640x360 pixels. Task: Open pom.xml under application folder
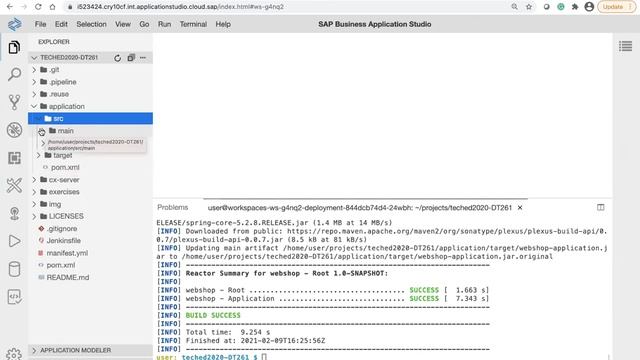(90, 167)
